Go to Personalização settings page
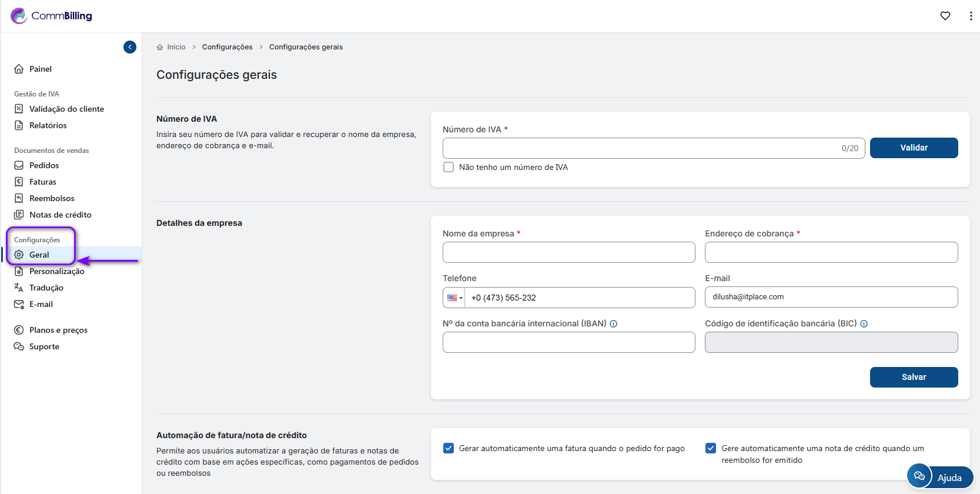980x494 pixels. click(x=56, y=271)
